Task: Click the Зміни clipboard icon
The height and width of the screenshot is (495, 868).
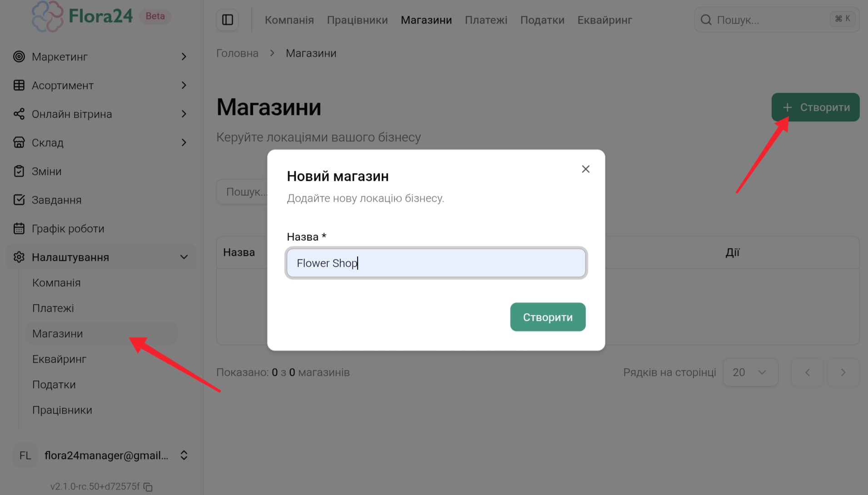Action: (x=19, y=171)
